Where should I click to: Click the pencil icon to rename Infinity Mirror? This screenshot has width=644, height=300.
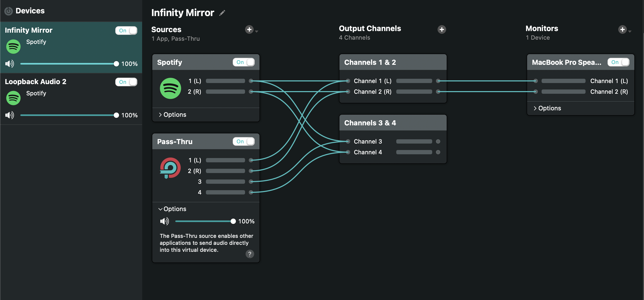pyautogui.click(x=222, y=13)
